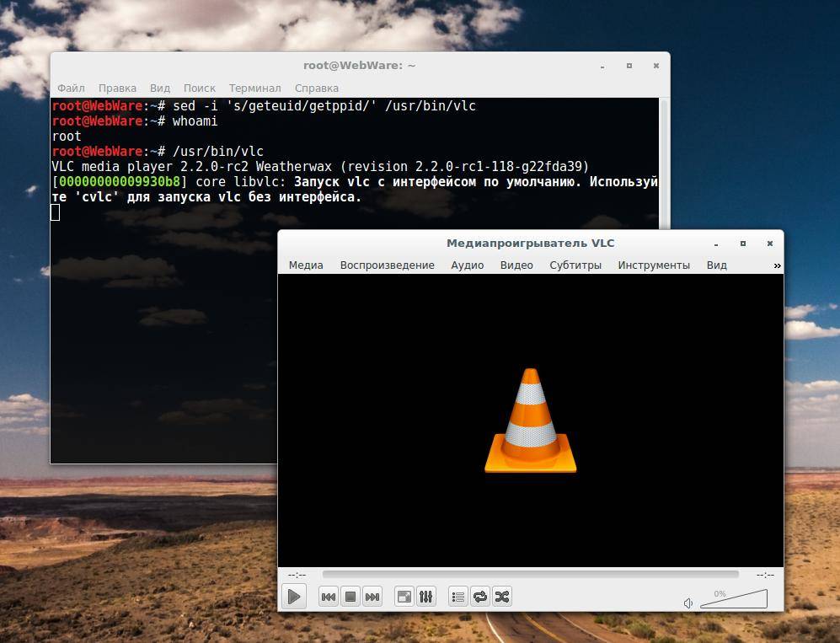Open the Аудио menu
Viewport: 840px width, 643px height.
tap(467, 265)
